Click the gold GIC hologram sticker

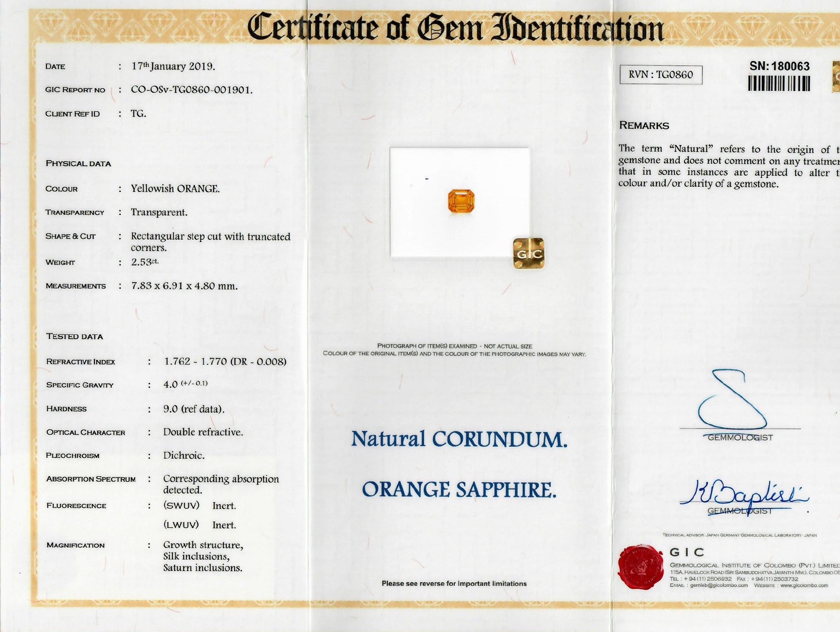528,253
